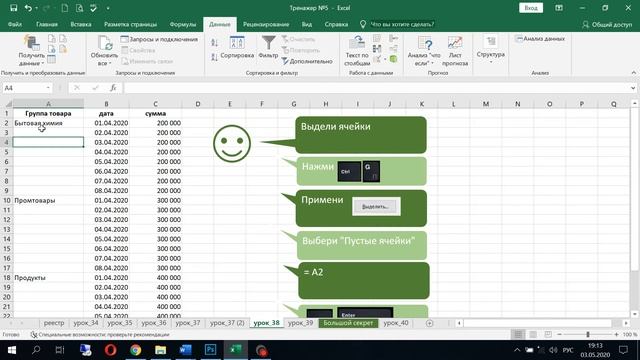The height and width of the screenshot is (360, 640).
Task: Open Разметка страницы tab
Action: pyautogui.click(x=130, y=24)
